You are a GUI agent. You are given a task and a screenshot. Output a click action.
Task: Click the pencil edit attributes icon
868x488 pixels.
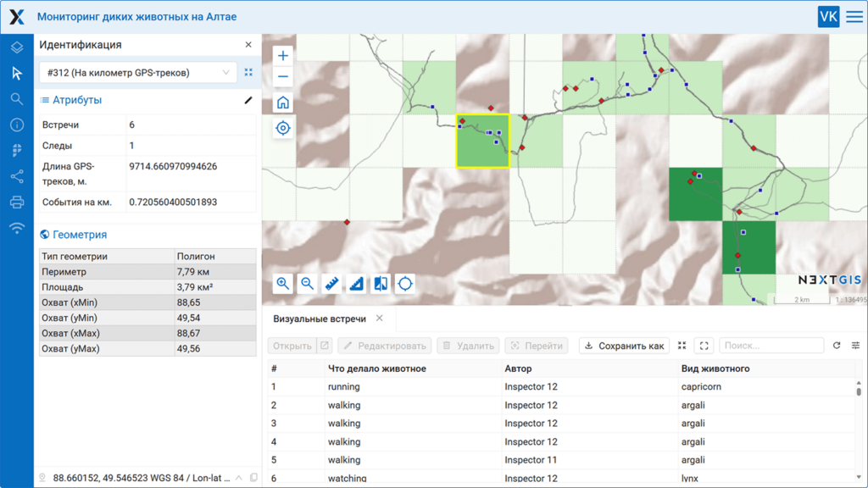[x=248, y=100]
